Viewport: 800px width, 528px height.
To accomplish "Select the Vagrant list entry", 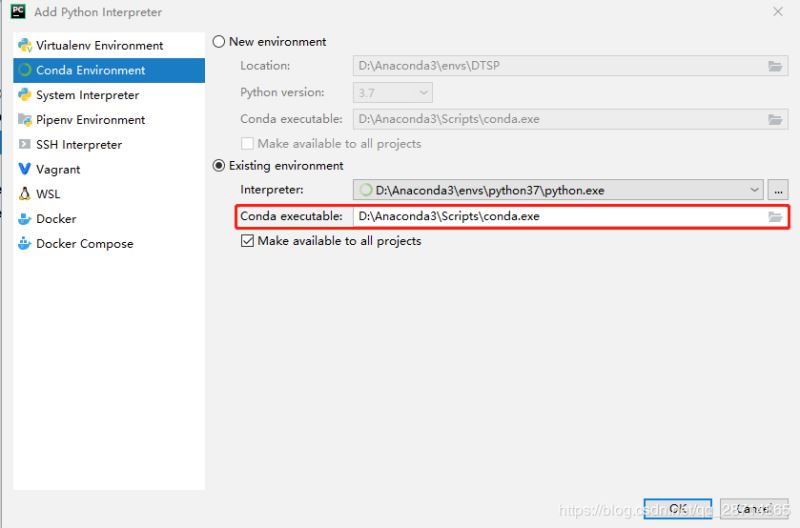I will (x=58, y=169).
